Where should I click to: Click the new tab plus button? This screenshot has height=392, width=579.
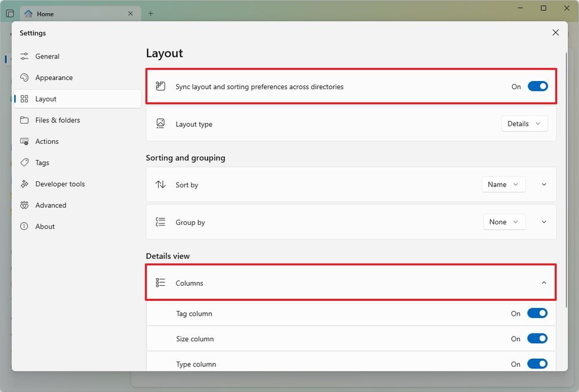[x=150, y=13]
